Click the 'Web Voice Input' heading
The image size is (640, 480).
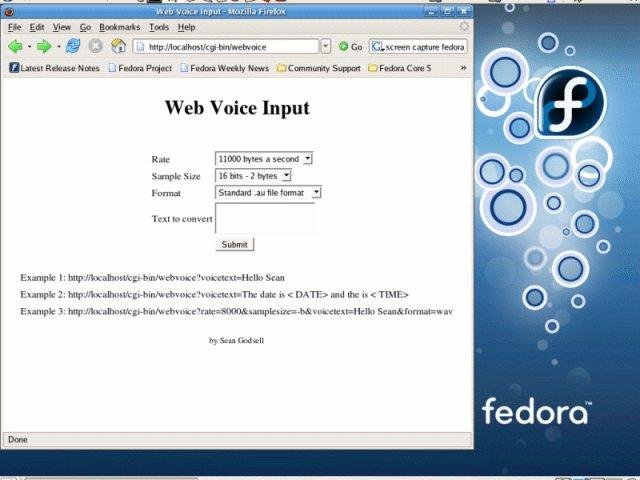tap(237, 108)
